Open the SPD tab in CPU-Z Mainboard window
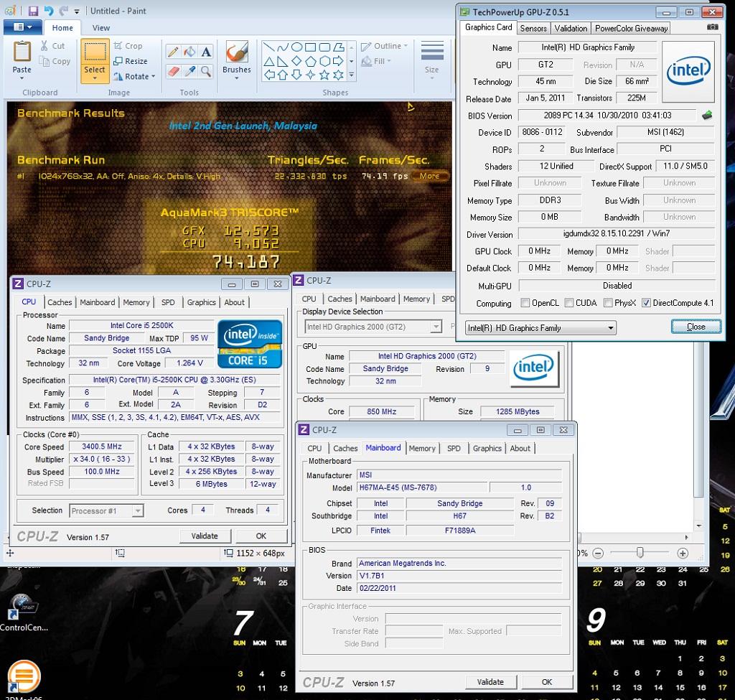The image size is (735, 700). pos(454,448)
